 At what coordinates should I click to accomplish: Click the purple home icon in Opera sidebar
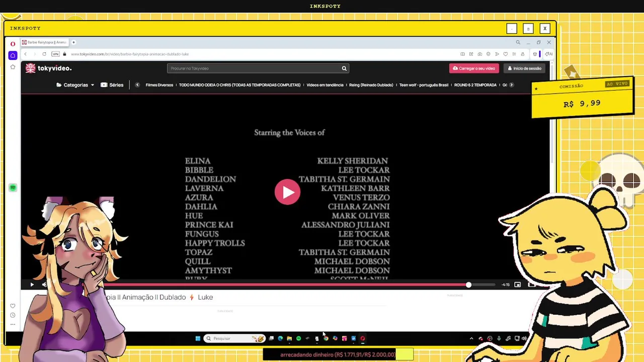[x=13, y=55]
